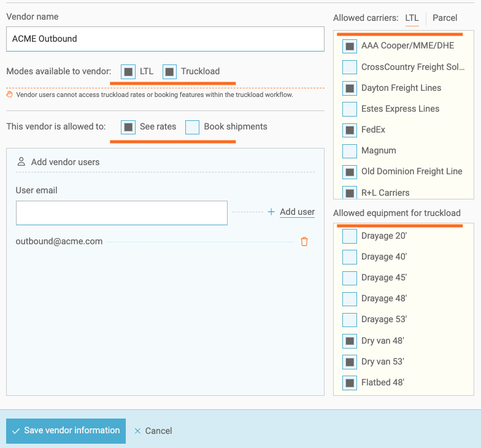Check the Estes Express Lines carrier
This screenshot has width=481, height=448.
(x=350, y=109)
